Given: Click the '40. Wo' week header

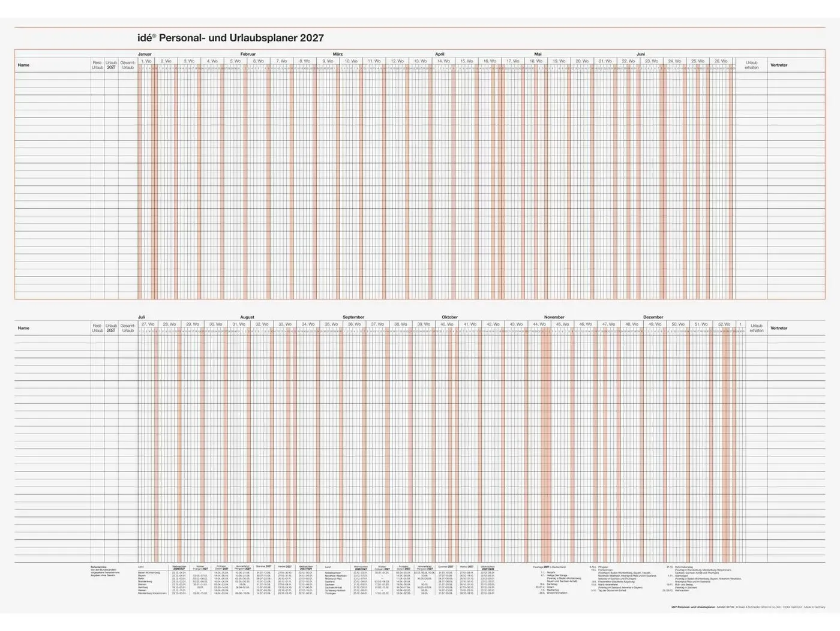Looking at the screenshot, I should click(447, 324).
